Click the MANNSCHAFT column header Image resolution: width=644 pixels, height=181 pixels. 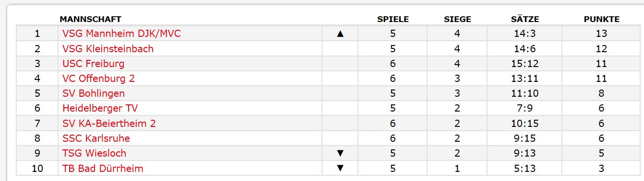(90, 19)
